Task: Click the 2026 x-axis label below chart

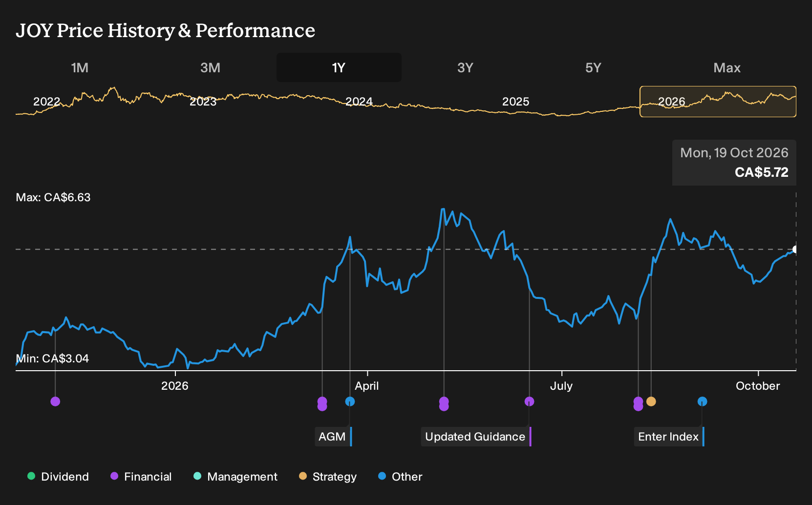Action: (x=175, y=386)
